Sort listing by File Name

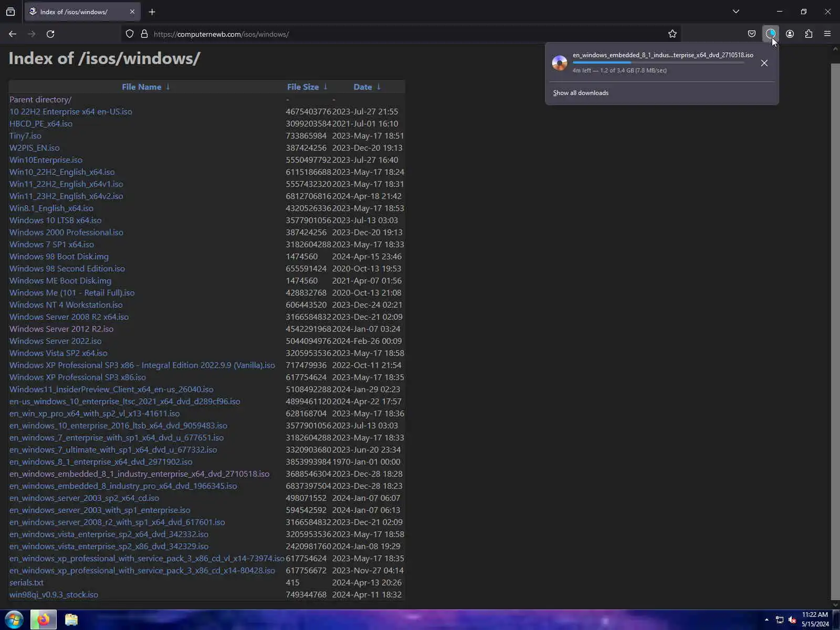pos(142,87)
